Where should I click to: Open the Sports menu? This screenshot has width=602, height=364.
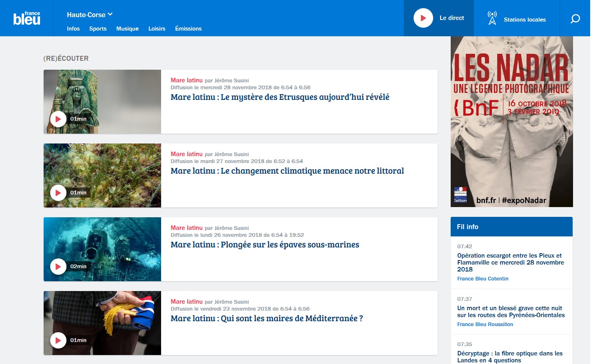click(x=98, y=29)
